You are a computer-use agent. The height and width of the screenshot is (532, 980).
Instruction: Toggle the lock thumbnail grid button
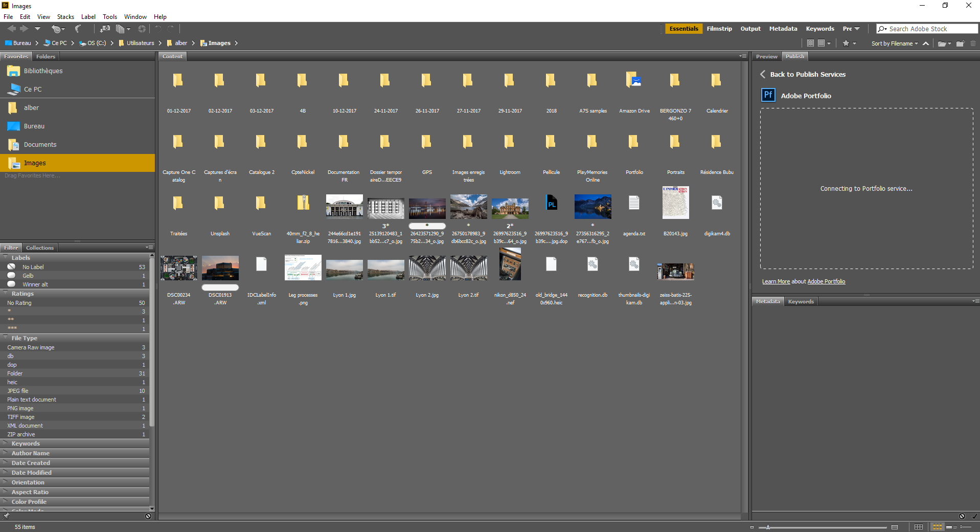click(x=919, y=527)
